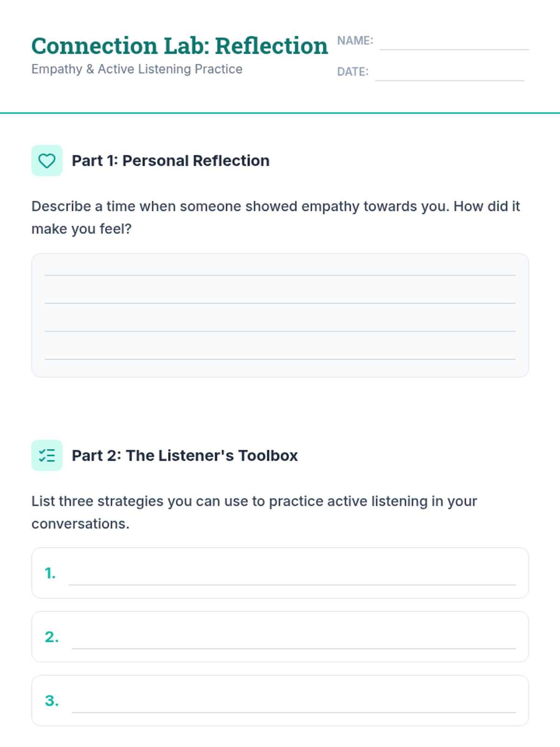Click the number 2. label in toolbox
560x747 pixels.
52,637
